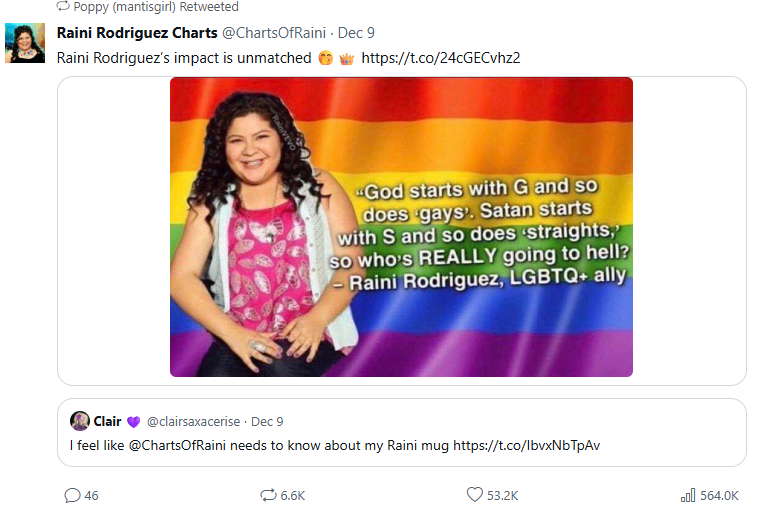Open the rainbow flag meme image

(x=401, y=227)
